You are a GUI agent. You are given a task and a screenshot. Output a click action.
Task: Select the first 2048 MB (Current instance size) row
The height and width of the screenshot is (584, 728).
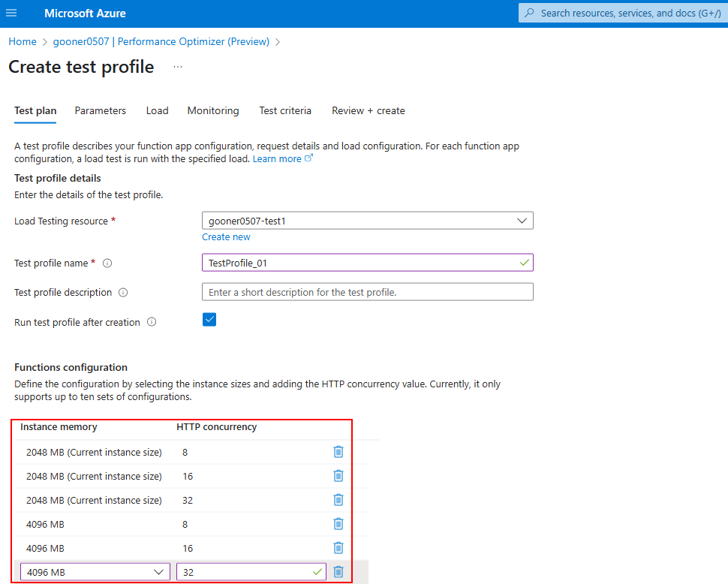[191, 452]
